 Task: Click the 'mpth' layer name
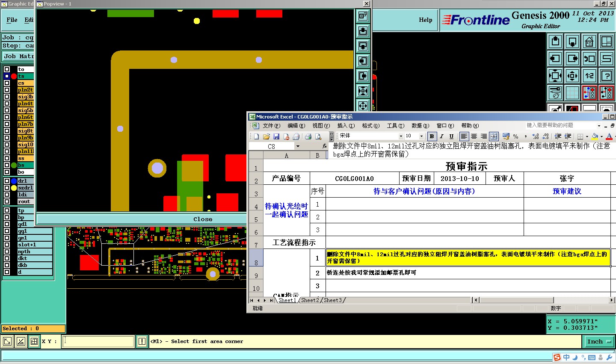35,252
